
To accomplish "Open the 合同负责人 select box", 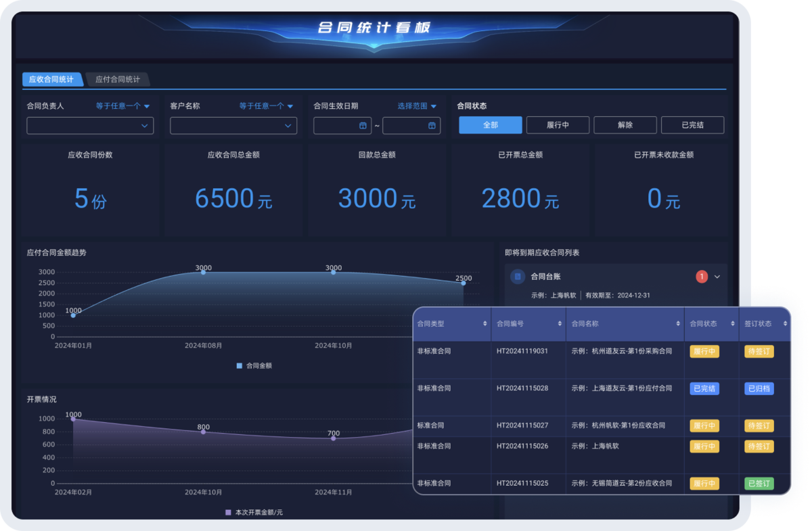I will pyautogui.click(x=90, y=125).
